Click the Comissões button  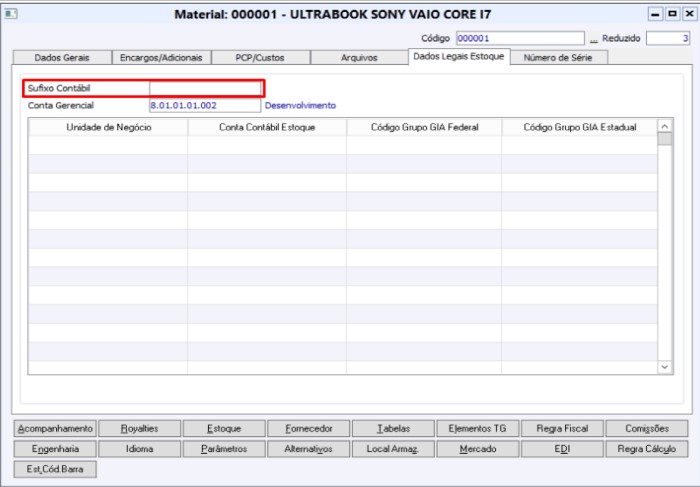[x=647, y=429]
